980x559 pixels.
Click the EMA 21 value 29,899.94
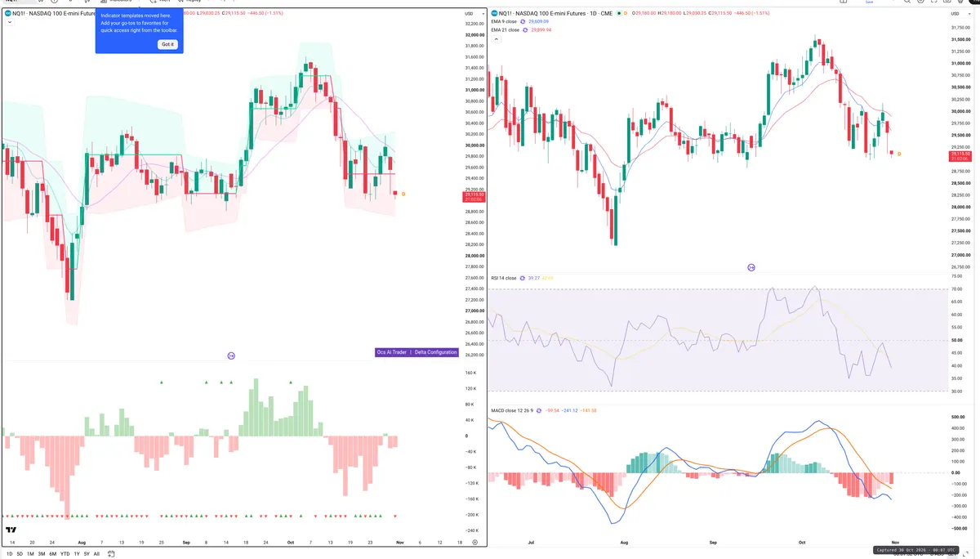[542, 29]
